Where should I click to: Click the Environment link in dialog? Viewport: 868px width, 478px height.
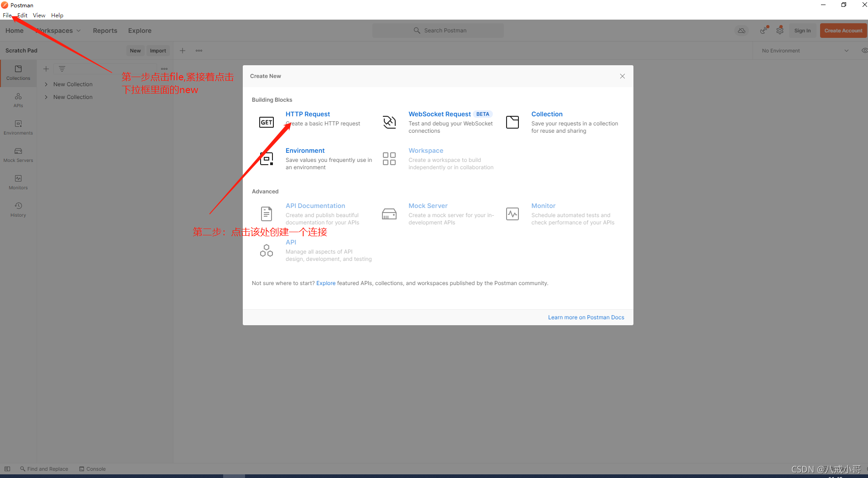[x=305, y=151]
